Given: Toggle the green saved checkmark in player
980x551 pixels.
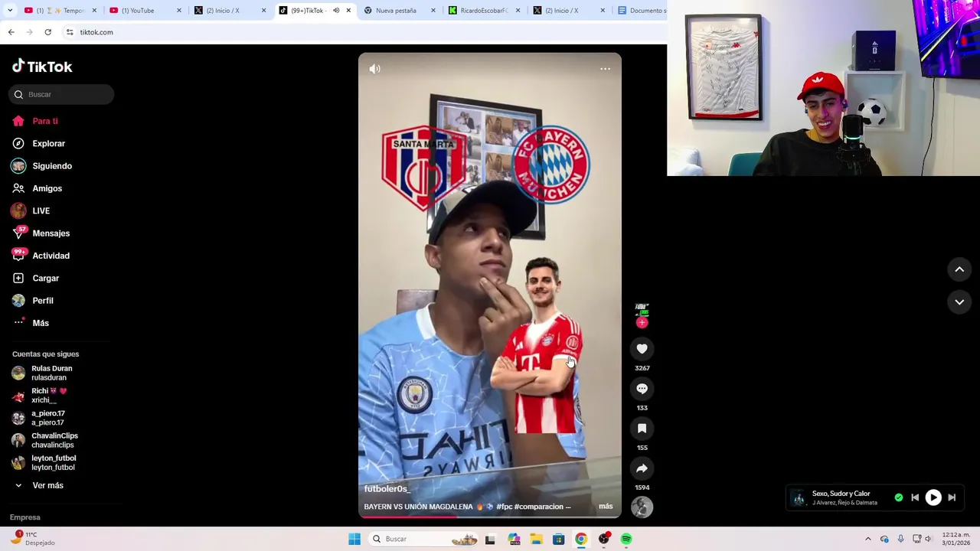Looking at the screenshot, I should coord(899,497).
